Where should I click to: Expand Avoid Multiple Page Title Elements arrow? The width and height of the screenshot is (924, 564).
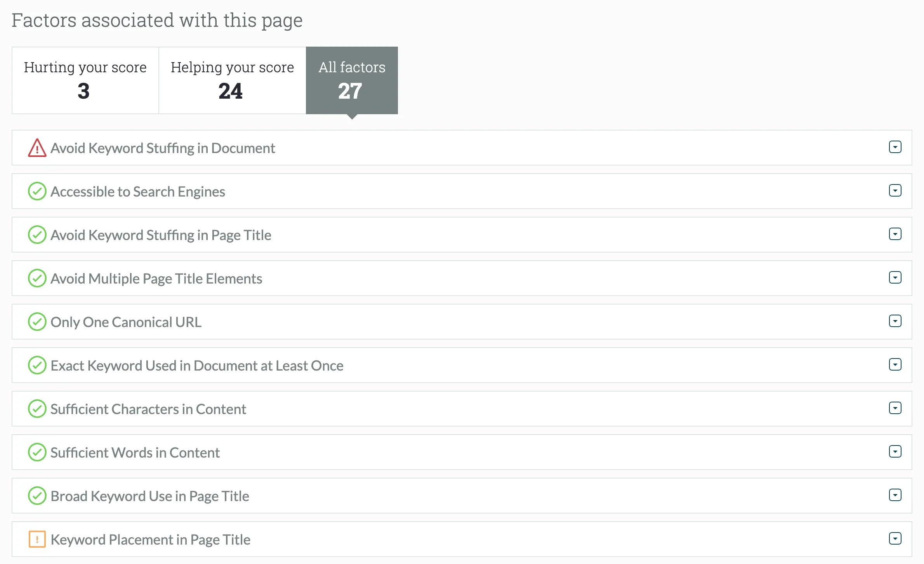pyautogui.click(x=895, y=278)
